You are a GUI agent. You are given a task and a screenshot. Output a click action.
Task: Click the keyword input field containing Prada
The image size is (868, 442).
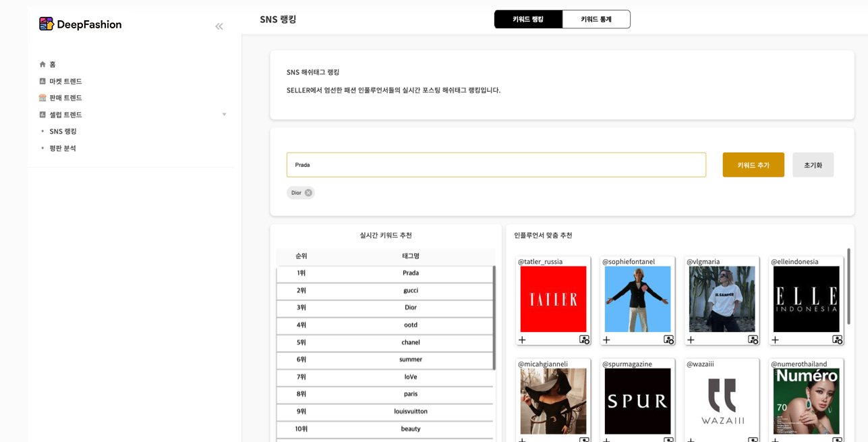pyautogui.click(x=496, y=165)
